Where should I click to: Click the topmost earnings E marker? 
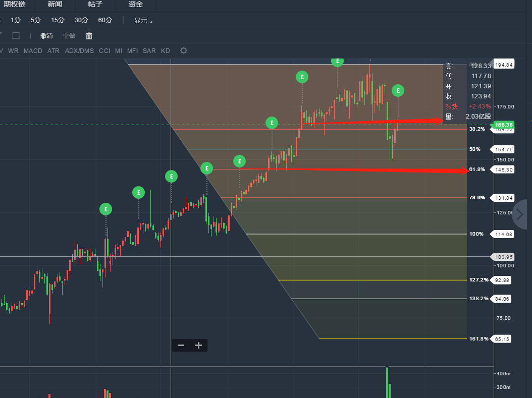[337, 62]
